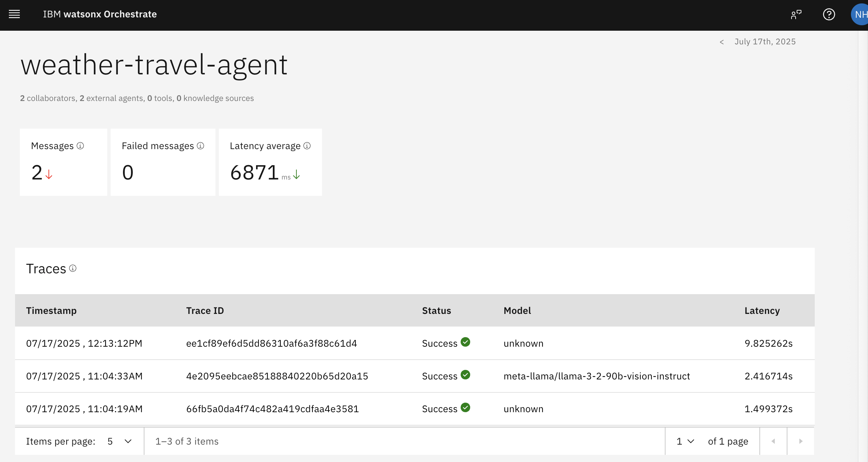Open the page number selector dropdown
The height and width of the screenshot is (462, 868).
click(x=685, y=441)
